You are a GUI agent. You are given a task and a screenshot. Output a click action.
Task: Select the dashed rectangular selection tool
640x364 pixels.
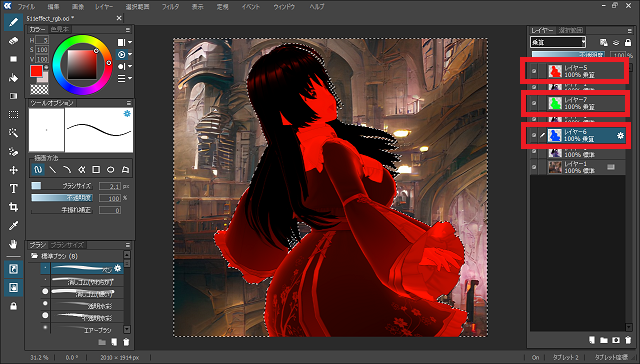13,115
